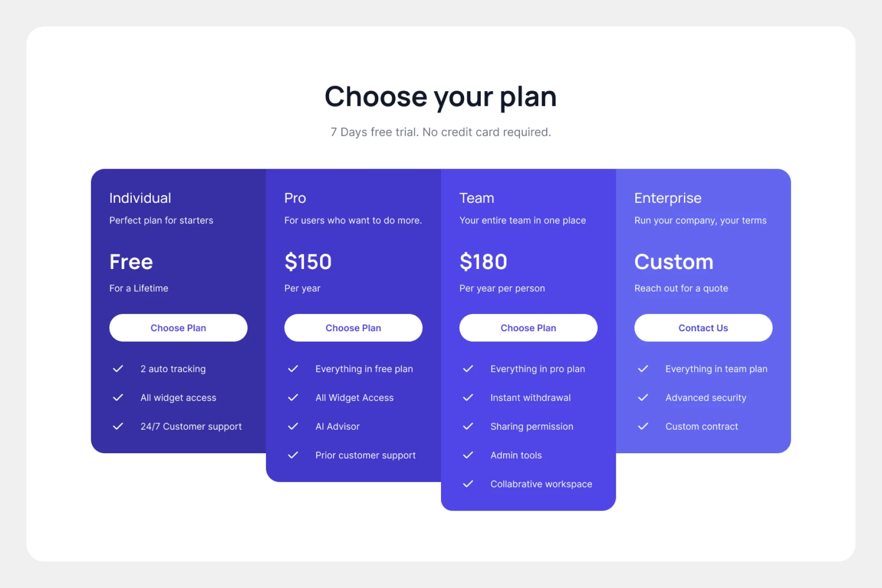Click the checkmark beside 2 auto tracking
Viewport: 882px width, 588px height.
click(118, 369)
